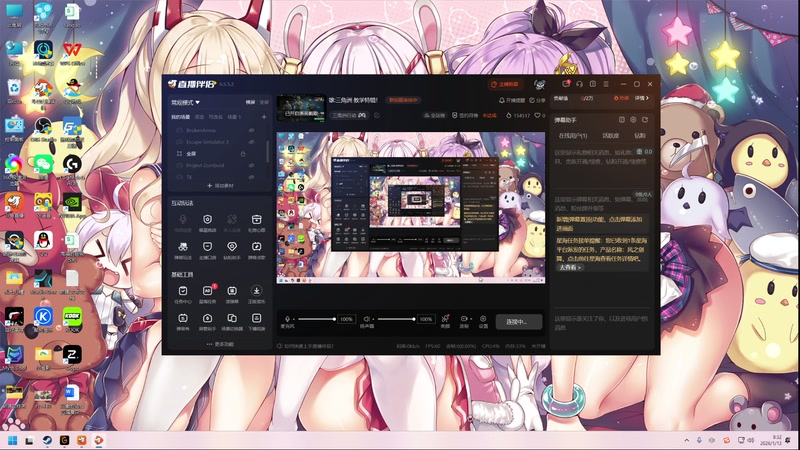The width and height of the screenshot is (800, 450).
Task: Click 分享 share button
Action: click(x=537, y=101)
